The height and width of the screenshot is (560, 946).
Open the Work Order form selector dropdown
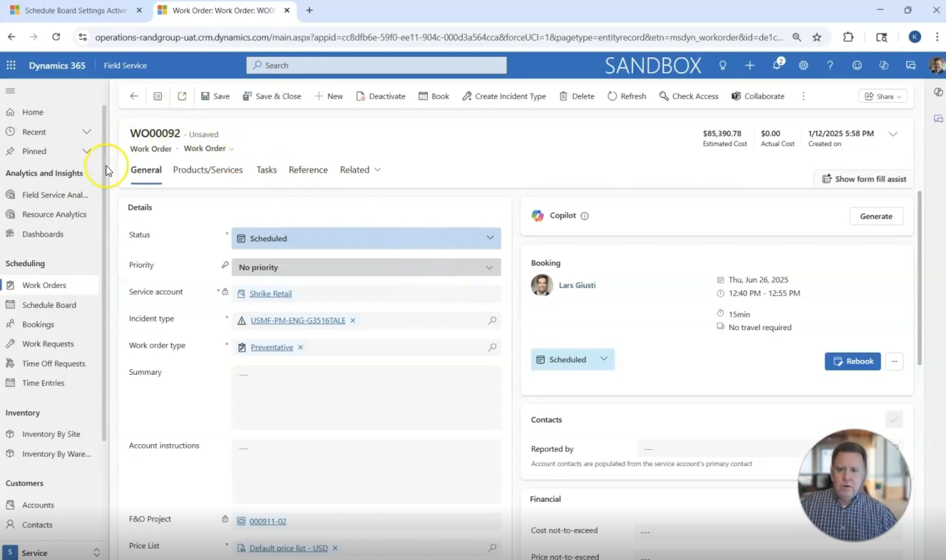pos(209,148)
